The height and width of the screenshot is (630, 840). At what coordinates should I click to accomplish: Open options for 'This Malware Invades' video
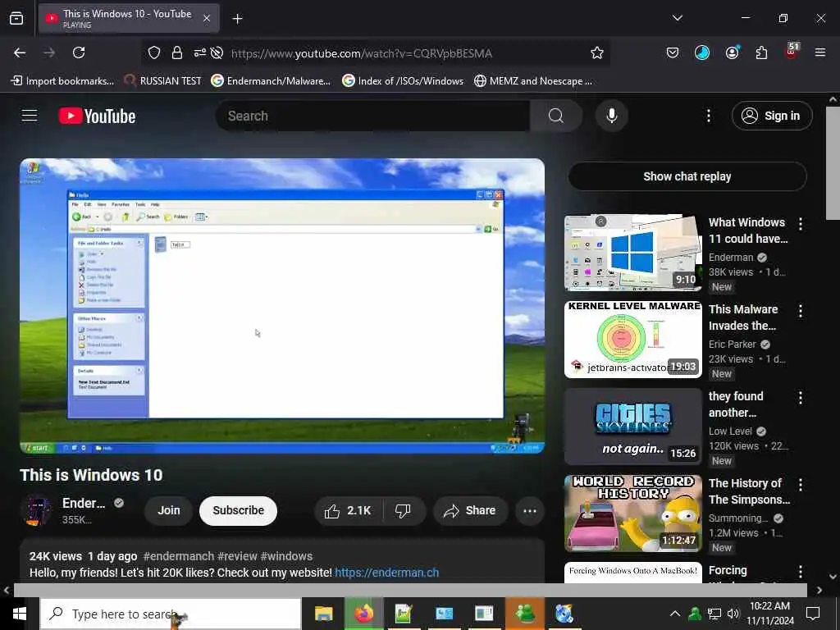point(801,311)
